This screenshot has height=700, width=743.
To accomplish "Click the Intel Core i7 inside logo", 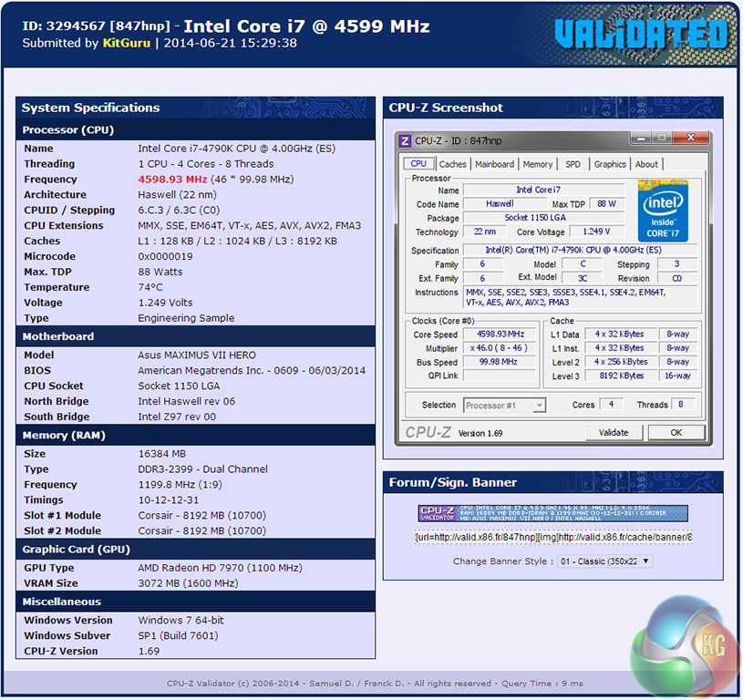I will (663, 211).
